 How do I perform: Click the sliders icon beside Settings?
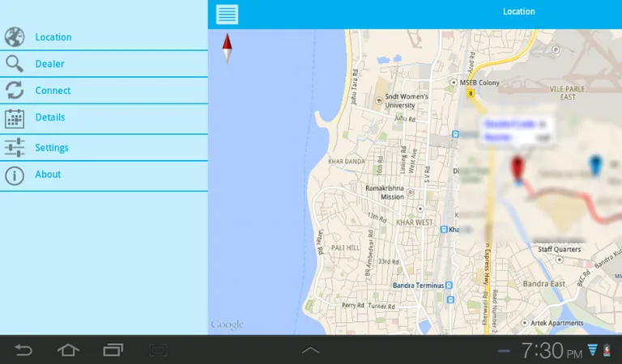point(15,147)
